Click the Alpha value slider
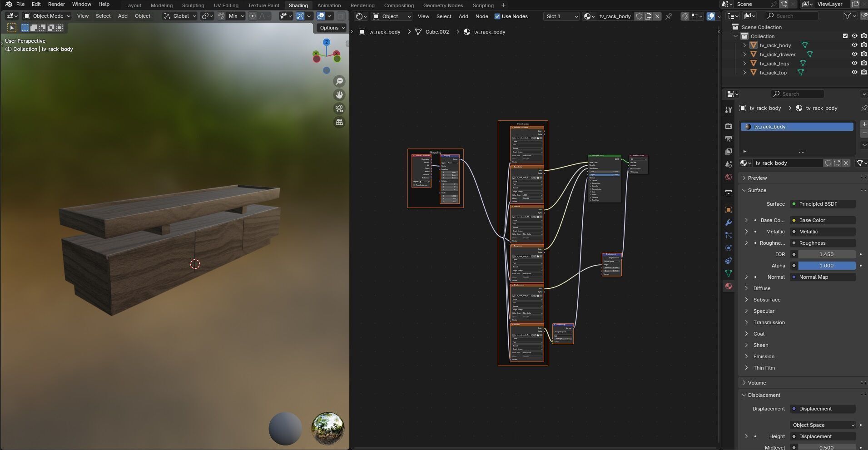 pyautogui.click(x=826, y=266)
